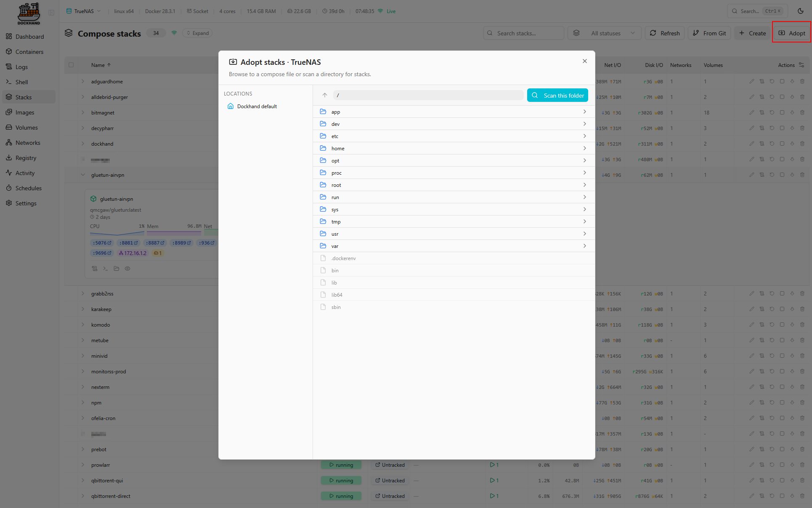
Task: Open the All statuses filter dropdown
Action: point(604,33)
